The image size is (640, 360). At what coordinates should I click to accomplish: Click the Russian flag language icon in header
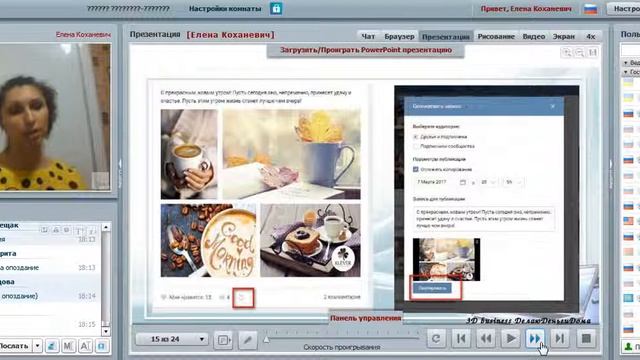tap(590, 9)
